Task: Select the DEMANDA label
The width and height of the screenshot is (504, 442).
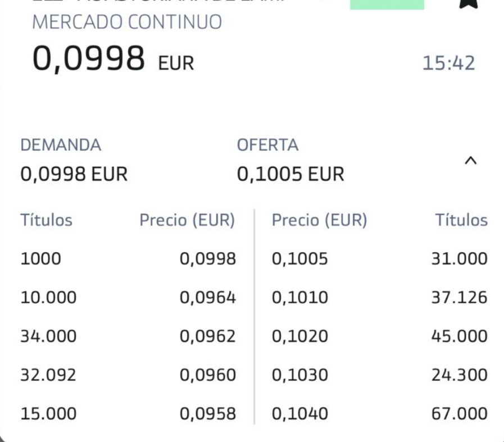Action: (x=61, y=145)
